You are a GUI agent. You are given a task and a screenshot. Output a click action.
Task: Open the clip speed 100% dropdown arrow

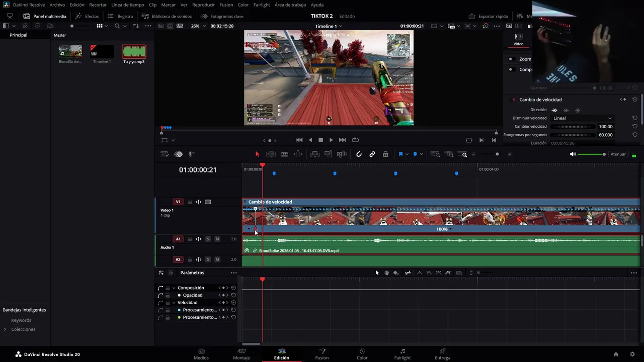click(450, 229)
